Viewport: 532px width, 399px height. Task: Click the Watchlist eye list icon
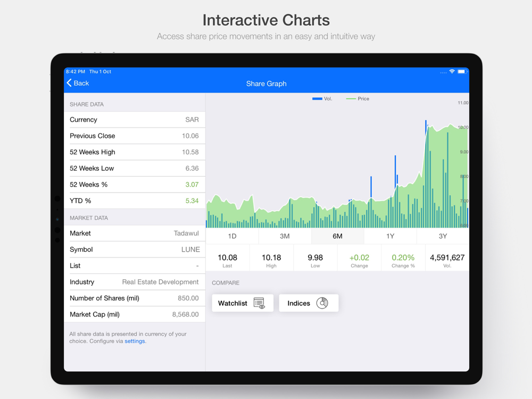click(259, 303)
